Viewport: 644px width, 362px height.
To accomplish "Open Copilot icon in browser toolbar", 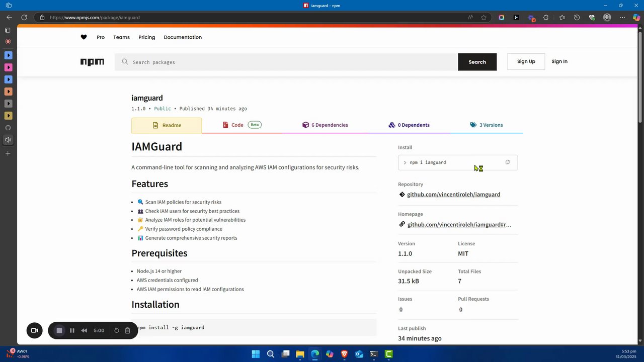I will (636, 17).
